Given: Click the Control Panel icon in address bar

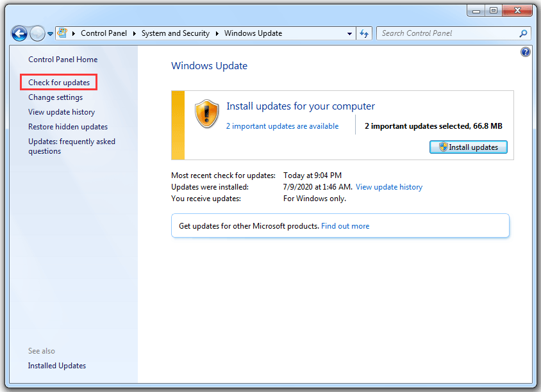Looking at the screenshot, I should pos(62,33).
